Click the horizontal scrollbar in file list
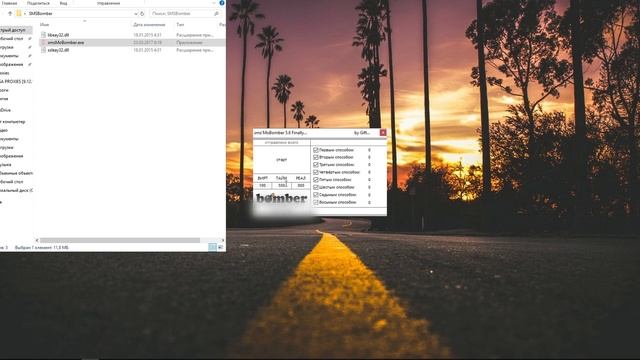 [x=120, y=240]
